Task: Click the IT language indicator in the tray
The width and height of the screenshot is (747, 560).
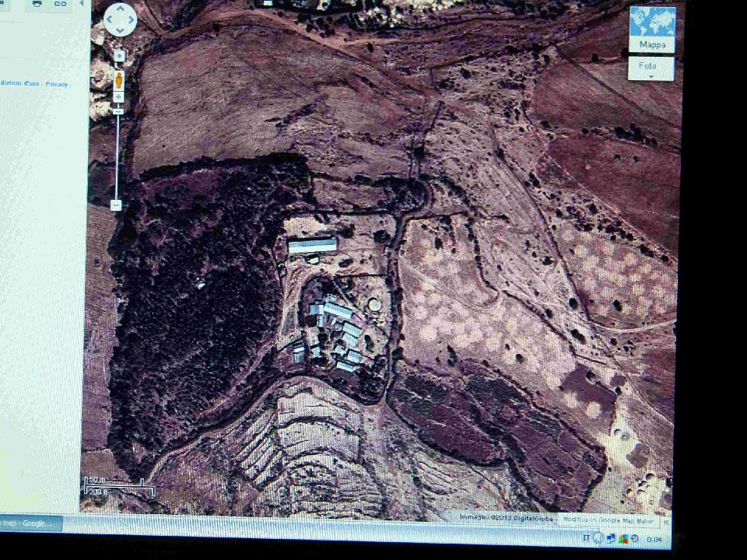Action: (586, 538)
